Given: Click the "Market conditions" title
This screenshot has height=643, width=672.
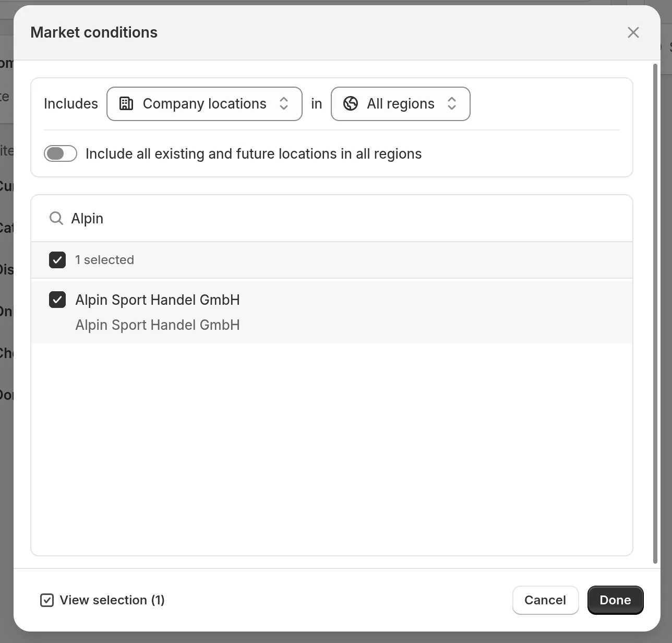Looking at the screenshot, I should click(94, 32).
